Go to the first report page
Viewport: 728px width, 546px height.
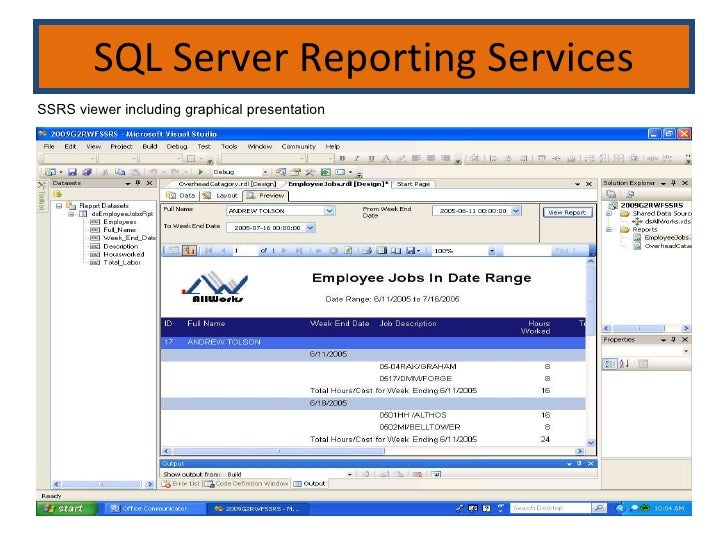click(208, 251)
